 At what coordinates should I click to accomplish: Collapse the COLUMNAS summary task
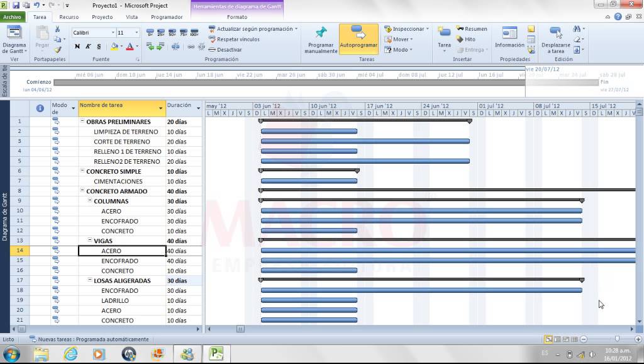pyautogui.click(x=89, y=200)
